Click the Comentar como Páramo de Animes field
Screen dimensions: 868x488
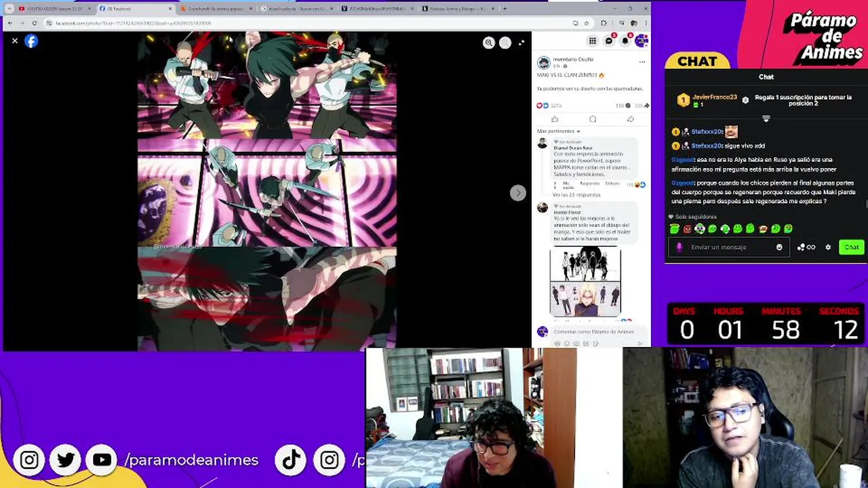pos(593,331)
